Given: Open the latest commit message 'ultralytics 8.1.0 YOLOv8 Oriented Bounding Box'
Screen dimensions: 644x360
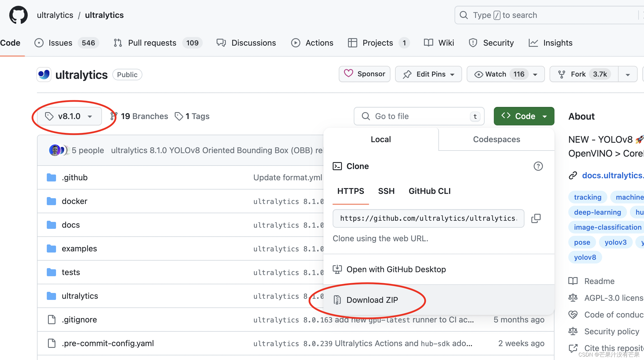Looking at the screenshot, I should 217,150.
